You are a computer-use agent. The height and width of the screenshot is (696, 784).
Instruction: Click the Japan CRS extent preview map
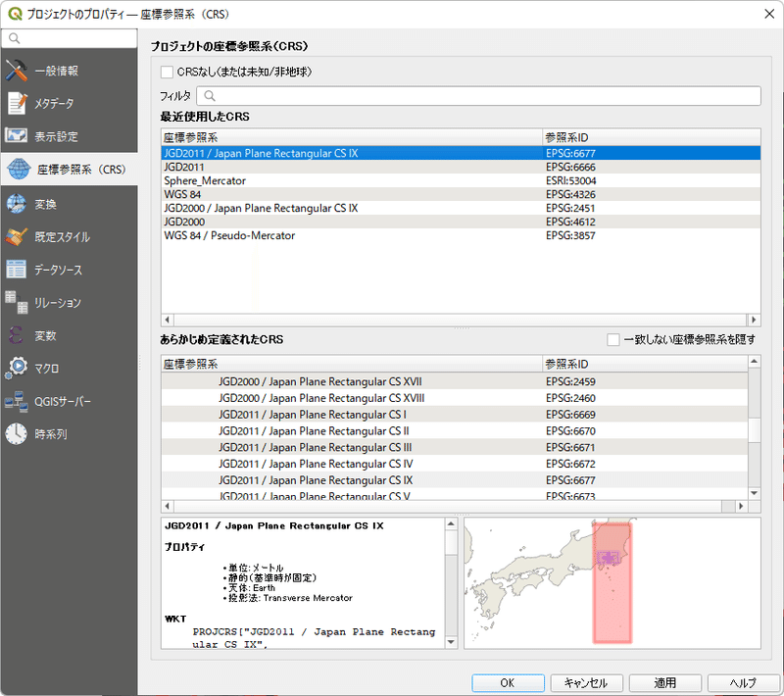612,583
